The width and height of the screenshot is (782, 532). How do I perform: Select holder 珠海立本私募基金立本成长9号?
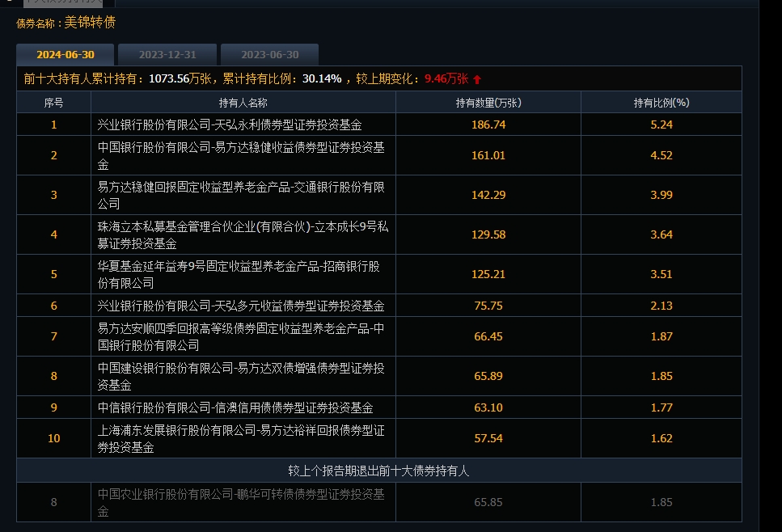(243, 234)
